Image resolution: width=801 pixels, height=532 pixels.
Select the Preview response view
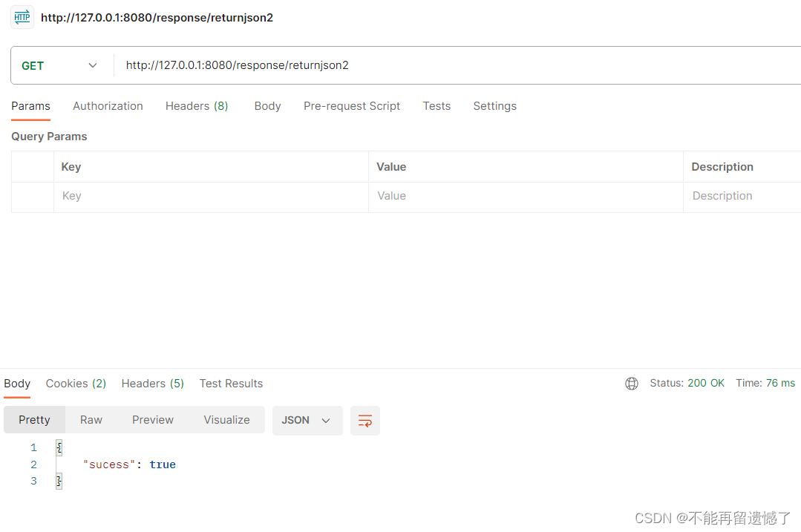click(153, 420)
